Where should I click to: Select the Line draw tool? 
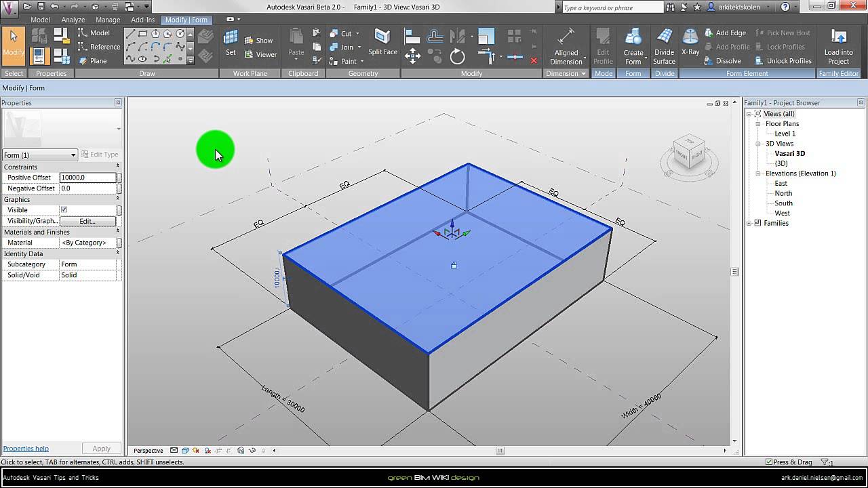tap(130, 34)
